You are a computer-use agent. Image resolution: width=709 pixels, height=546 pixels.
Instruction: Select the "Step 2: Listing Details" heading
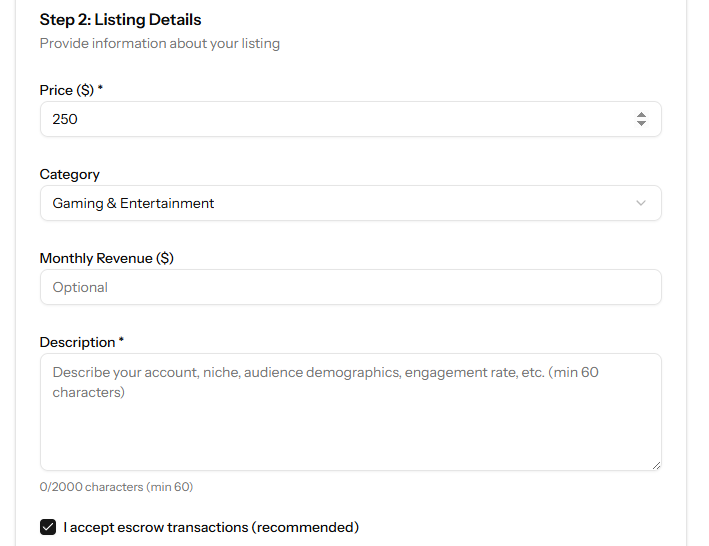(120, 20)
